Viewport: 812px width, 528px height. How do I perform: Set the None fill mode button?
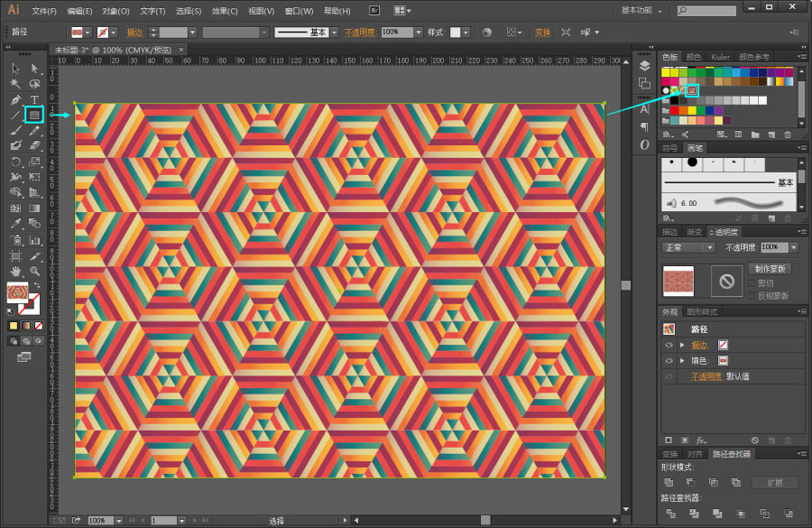[38, 326]
